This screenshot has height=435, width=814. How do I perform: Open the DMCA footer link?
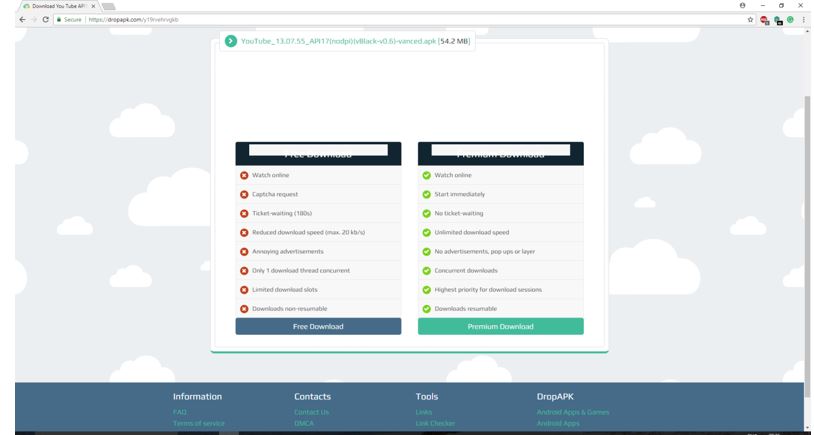(304, 424)
